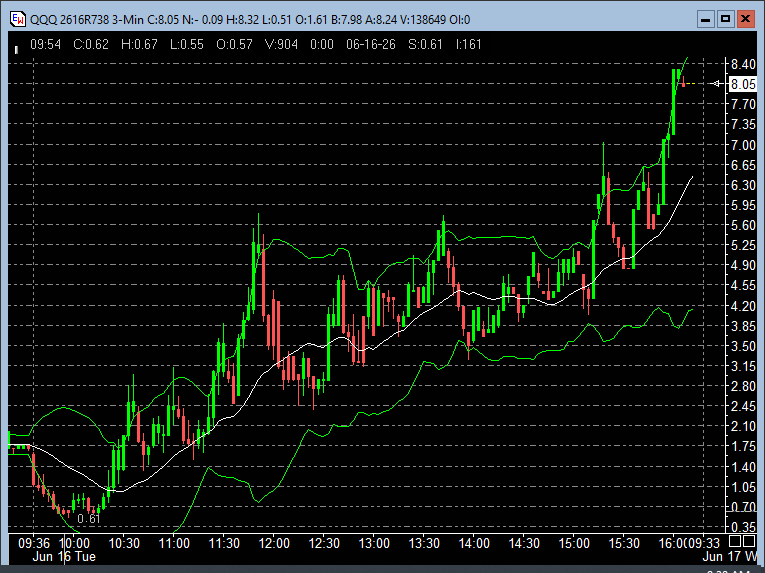This screenshot has width=765, height=573.
Task: Click the 4.20 price axis label
Action: pyautogui.click(x=743, y=306)
